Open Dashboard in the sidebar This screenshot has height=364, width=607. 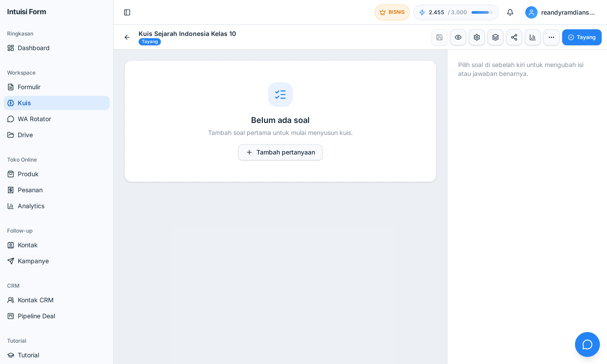click(57, 48)
